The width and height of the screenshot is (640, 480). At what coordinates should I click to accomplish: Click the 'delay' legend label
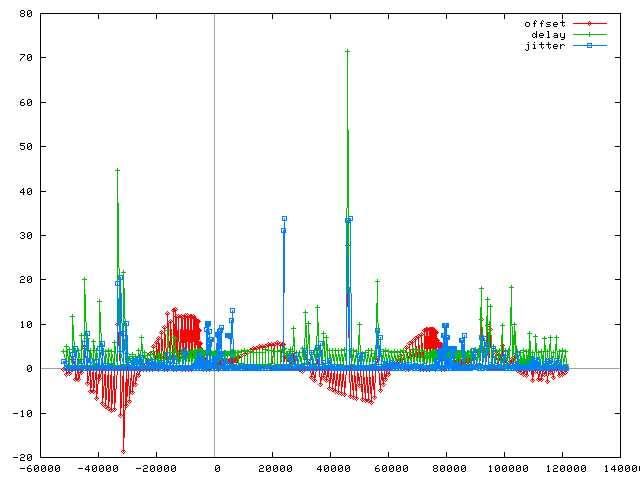tap(548, 35)
